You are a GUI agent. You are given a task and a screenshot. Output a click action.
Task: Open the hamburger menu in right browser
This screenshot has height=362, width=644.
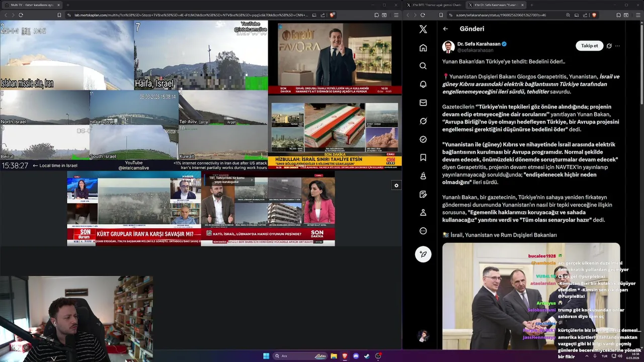click(637, 15)
